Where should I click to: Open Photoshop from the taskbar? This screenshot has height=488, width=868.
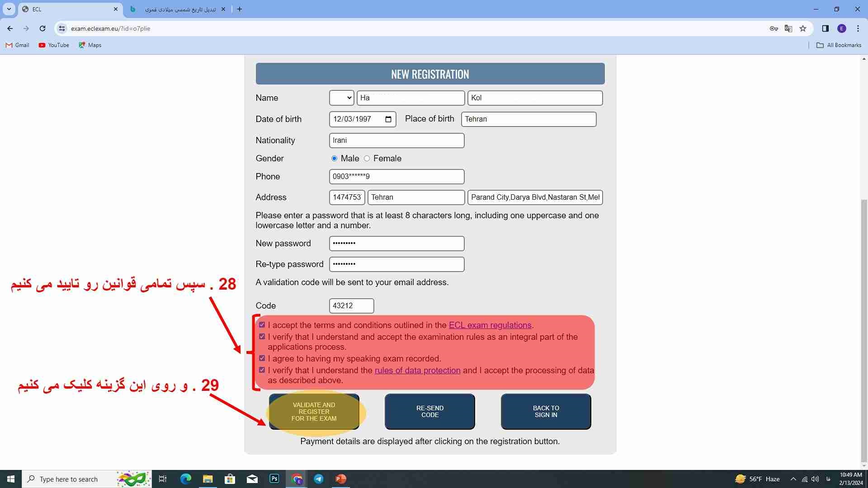[274, 479]
